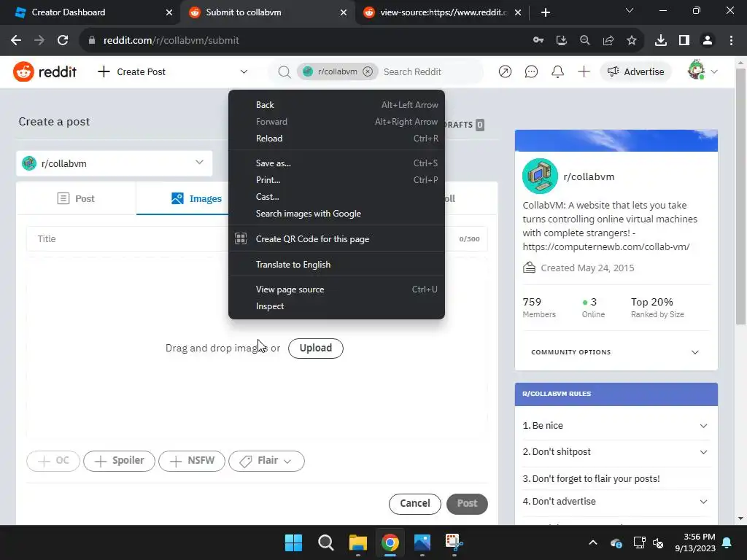Click the r/collabvm computer avatar

coord(541,176)
